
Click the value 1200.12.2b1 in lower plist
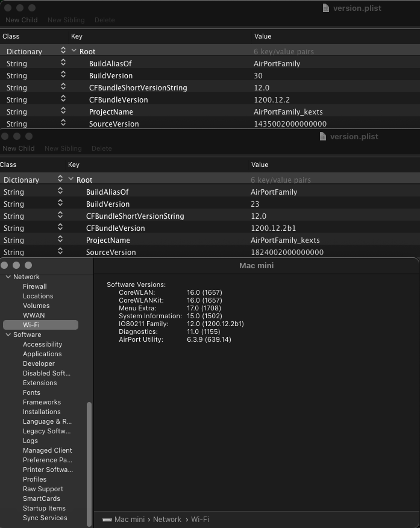tap(273, 228)
